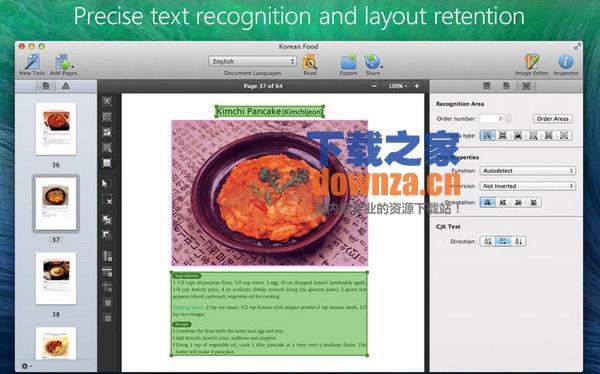Select the Add Area Part tool
The height and width of the screenshot is (374, 600).
(107, 220)
